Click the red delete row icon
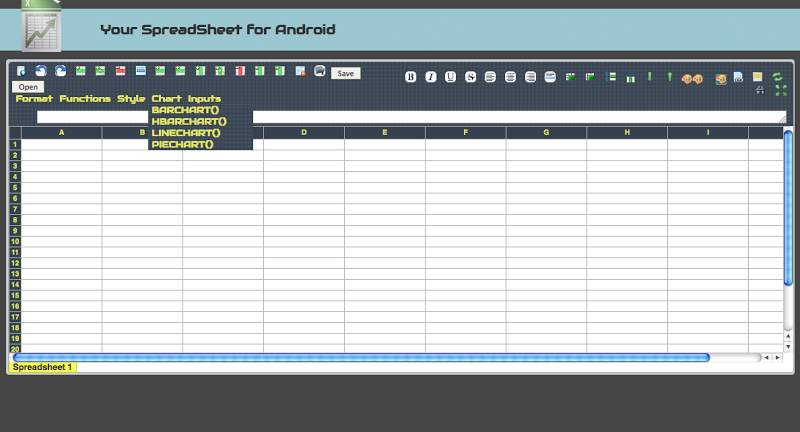800x432 pixels. click(x=120, y=71)
